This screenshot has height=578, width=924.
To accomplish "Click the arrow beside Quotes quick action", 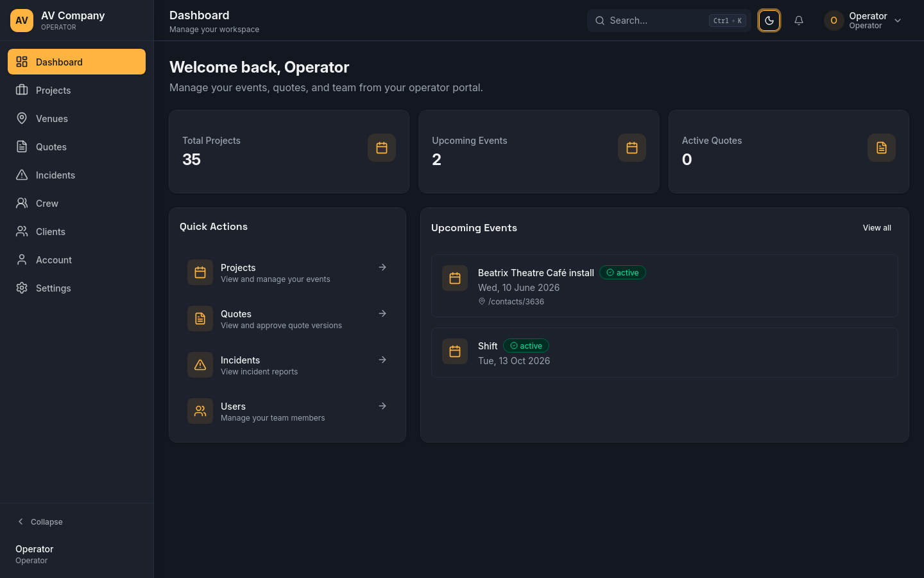I will coord(382,313).
